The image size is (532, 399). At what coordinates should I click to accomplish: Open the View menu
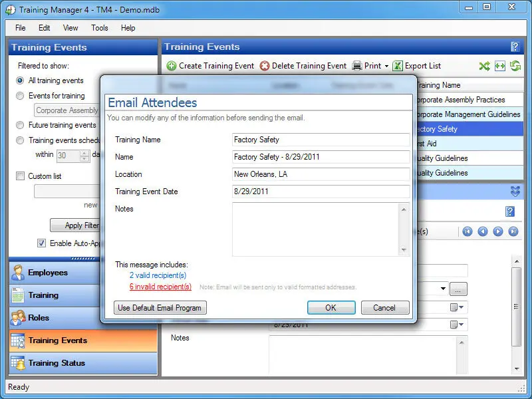click(70, 28)
